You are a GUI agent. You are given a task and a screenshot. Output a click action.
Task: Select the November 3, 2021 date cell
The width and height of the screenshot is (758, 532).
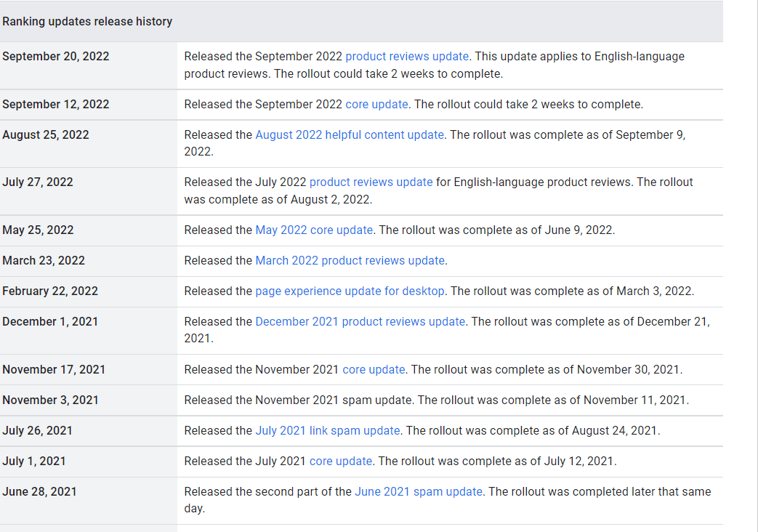click(x=89, y=400)
